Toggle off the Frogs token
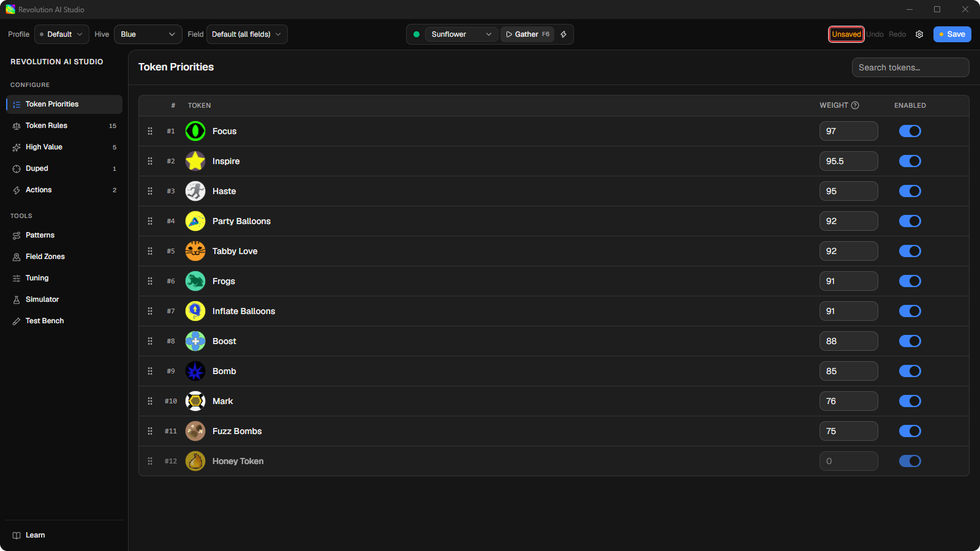Viewport: 980px width, 551px height. [x=910, y=281]
